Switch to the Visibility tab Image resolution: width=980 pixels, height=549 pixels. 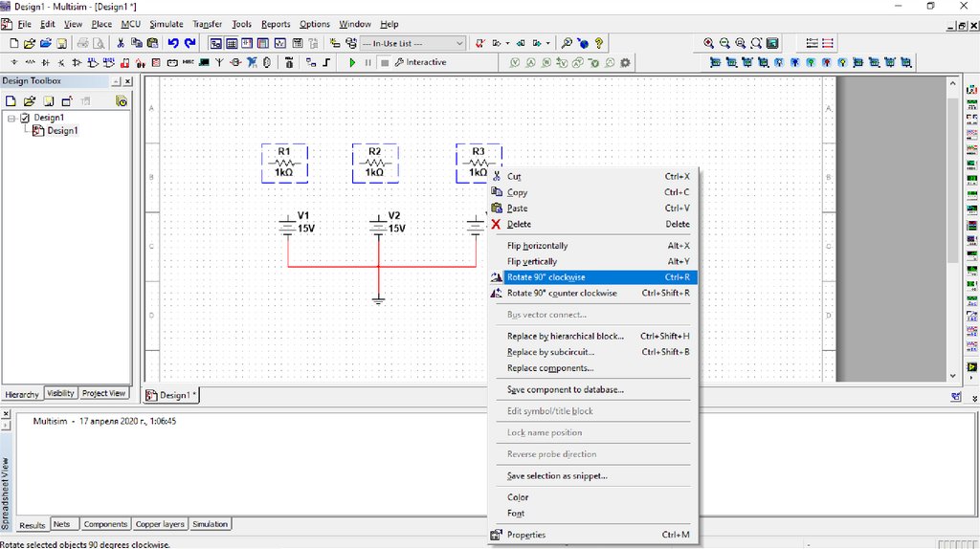coord(60,394)
